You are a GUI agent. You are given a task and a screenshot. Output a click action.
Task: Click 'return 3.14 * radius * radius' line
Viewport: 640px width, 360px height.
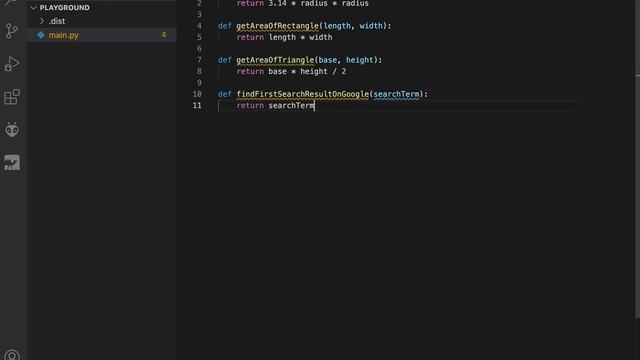click(302, 3)
